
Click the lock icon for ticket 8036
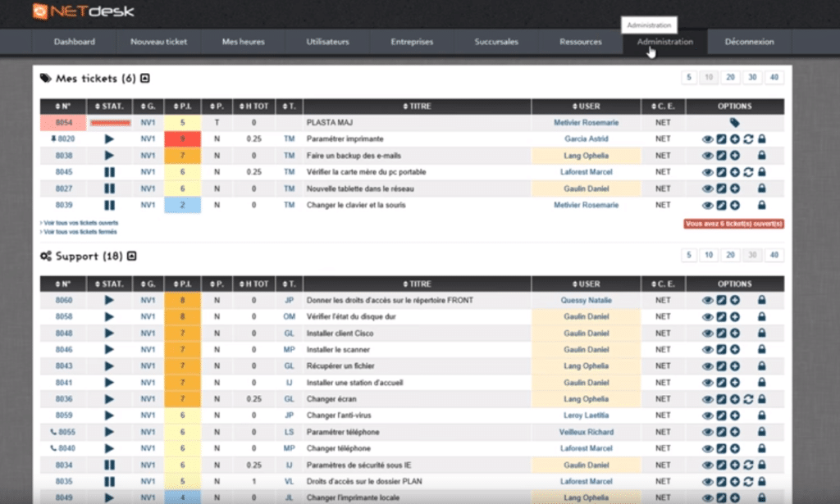[x=760, y=399]
